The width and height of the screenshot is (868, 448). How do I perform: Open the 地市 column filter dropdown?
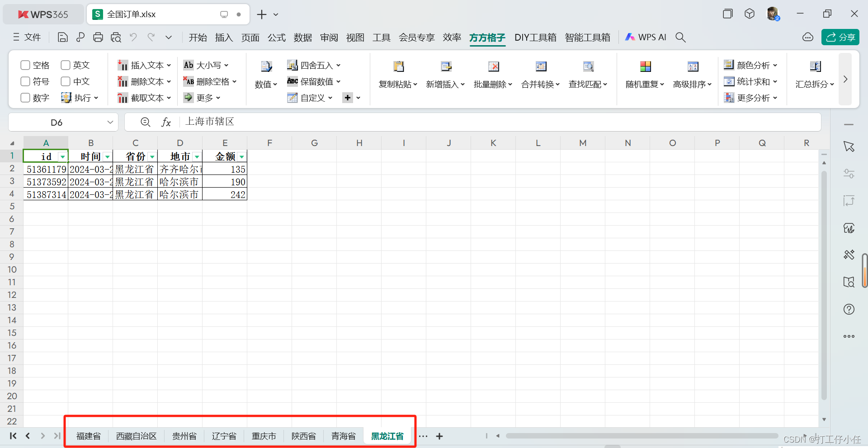197,157
